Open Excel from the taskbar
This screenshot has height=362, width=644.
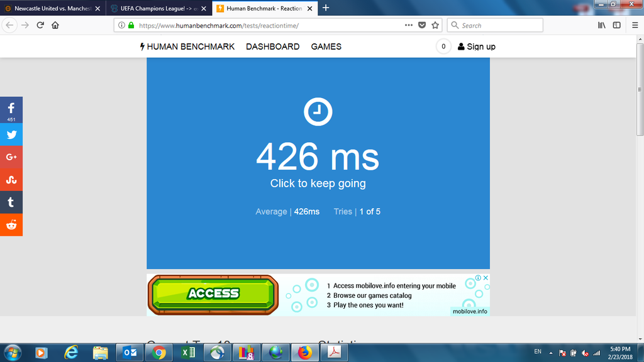[x=188, y=353]
